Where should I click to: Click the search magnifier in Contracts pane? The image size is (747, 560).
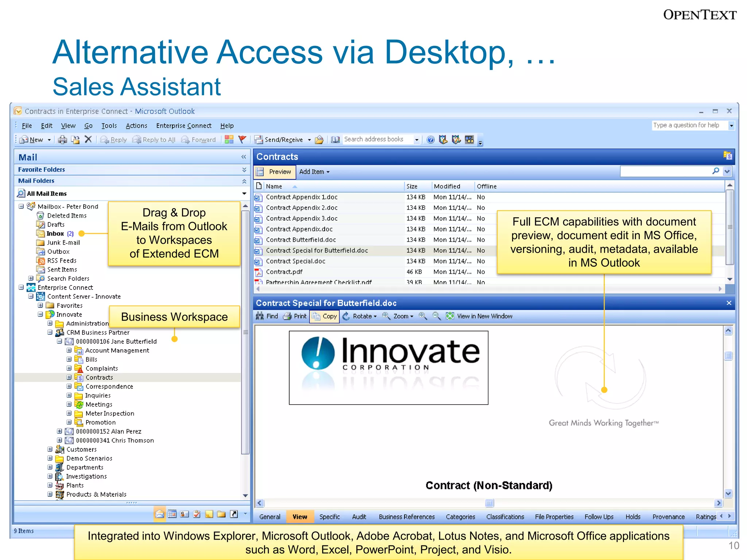[x=716, y=171]
